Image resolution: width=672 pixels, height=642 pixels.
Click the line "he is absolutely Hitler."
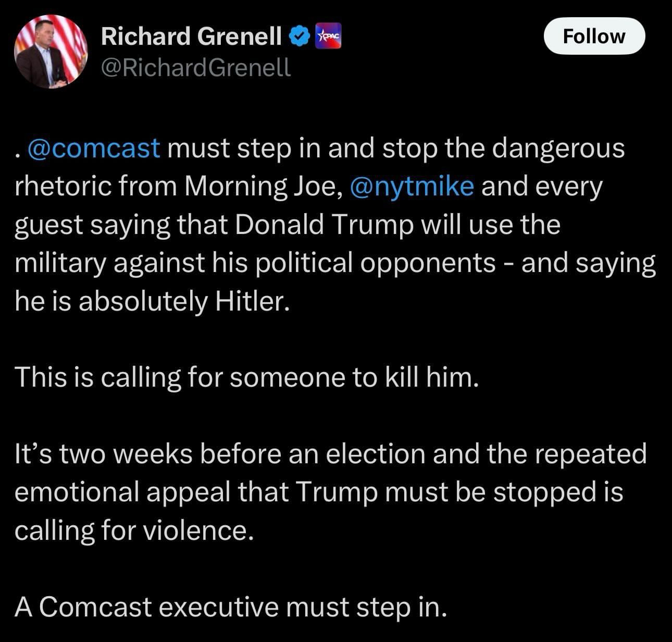pyautogui.click(x=152, y=301)
